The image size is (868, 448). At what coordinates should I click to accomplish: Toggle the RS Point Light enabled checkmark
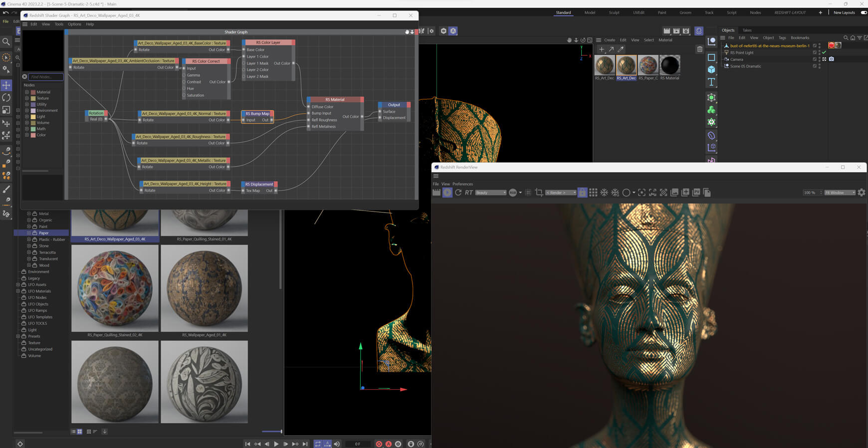(x=824, y=52)
